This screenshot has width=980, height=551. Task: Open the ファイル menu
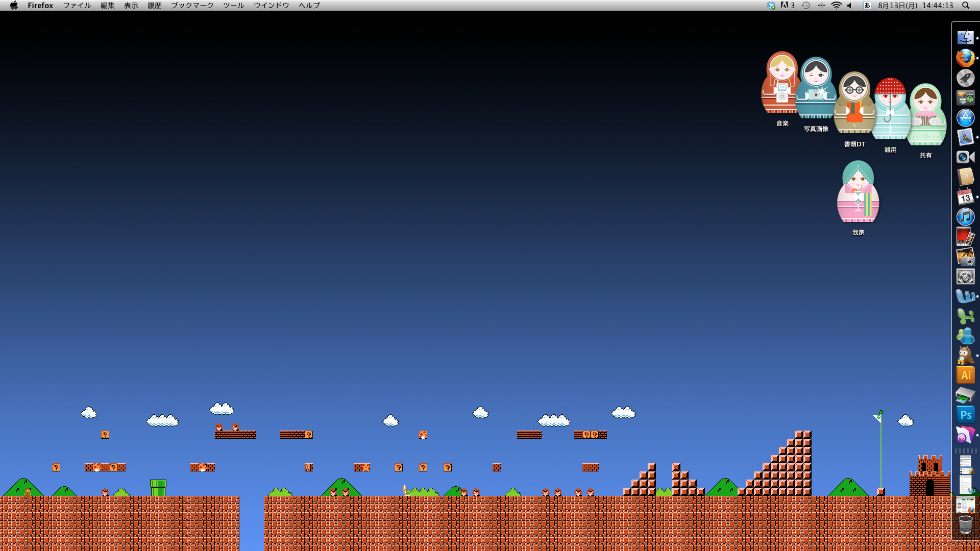coord(77,5)
